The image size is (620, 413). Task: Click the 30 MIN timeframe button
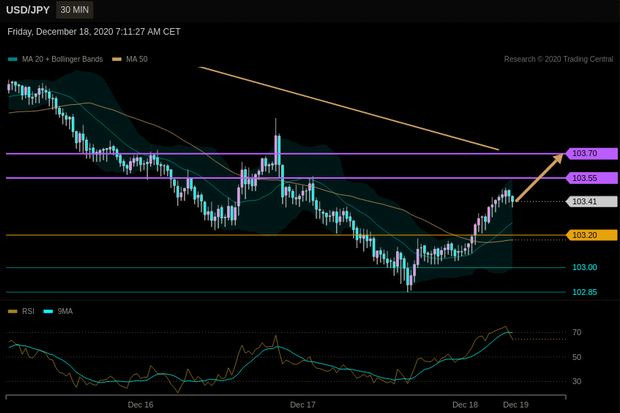(x=74, y=10)
